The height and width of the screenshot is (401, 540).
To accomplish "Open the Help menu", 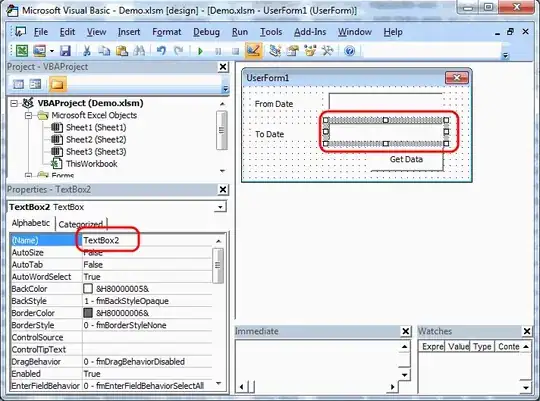I will pos(393,32).
